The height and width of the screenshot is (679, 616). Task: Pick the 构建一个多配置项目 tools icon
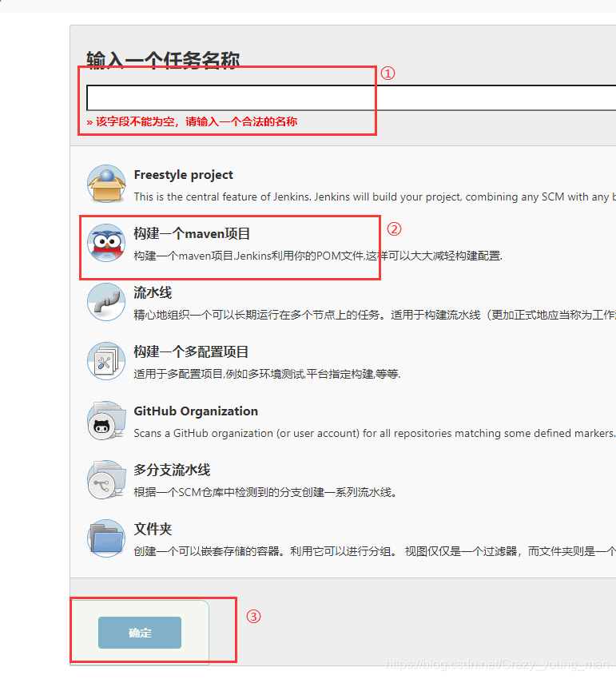click(106, 361)
